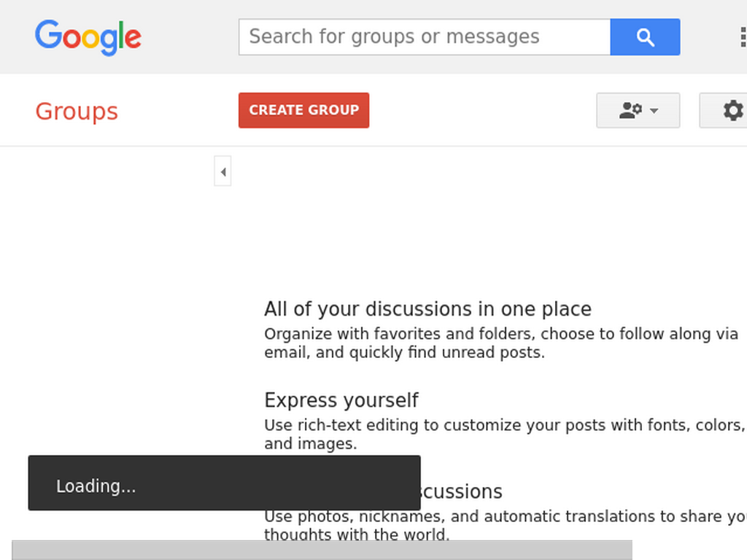
Task: Click the horizontal scrollbar at page bottom
Action: pyautogui.click(x=322, y=550)
